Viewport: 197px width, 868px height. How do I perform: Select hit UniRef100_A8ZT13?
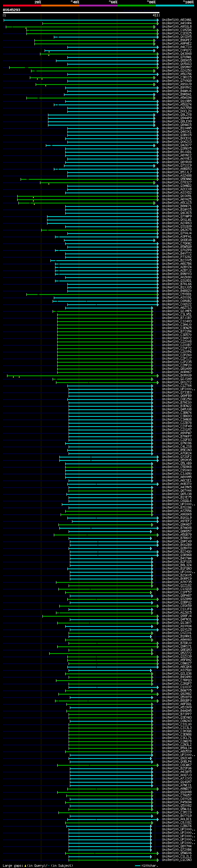(177, 308)
